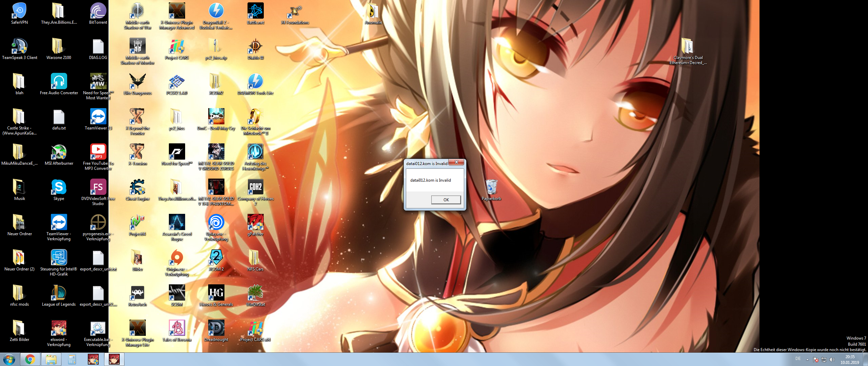
Task: Select the X-Tension desktop shortcut
Action: click(x=137, y=155)
